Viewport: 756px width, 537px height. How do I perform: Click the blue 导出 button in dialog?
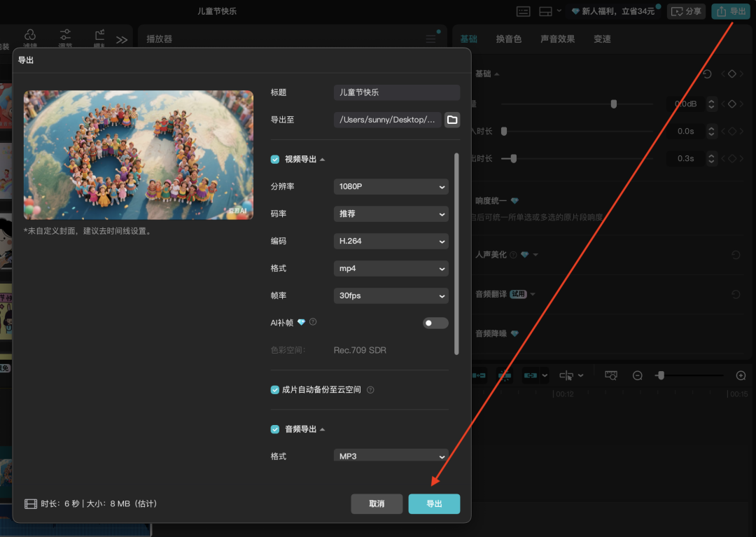click(434, 504)
